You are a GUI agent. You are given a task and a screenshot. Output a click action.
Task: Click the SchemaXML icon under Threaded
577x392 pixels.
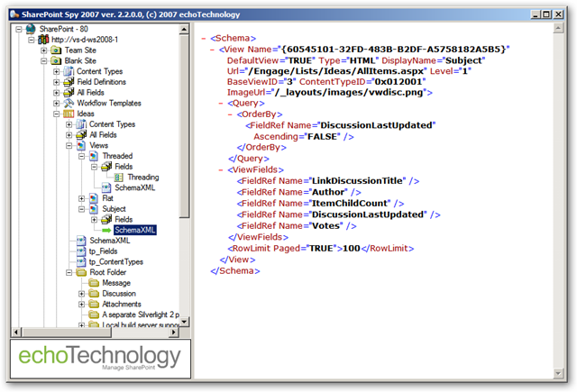(x=106, y=188)
